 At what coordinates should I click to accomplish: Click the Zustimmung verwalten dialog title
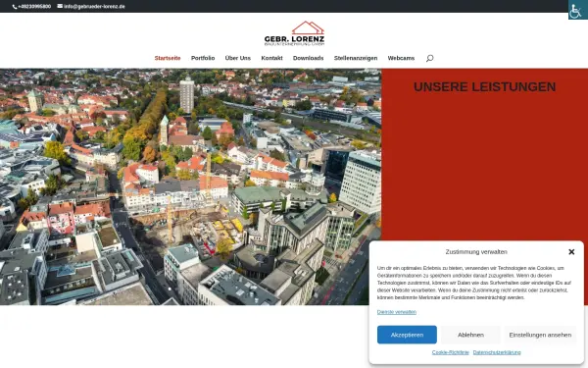coord(476,252)
